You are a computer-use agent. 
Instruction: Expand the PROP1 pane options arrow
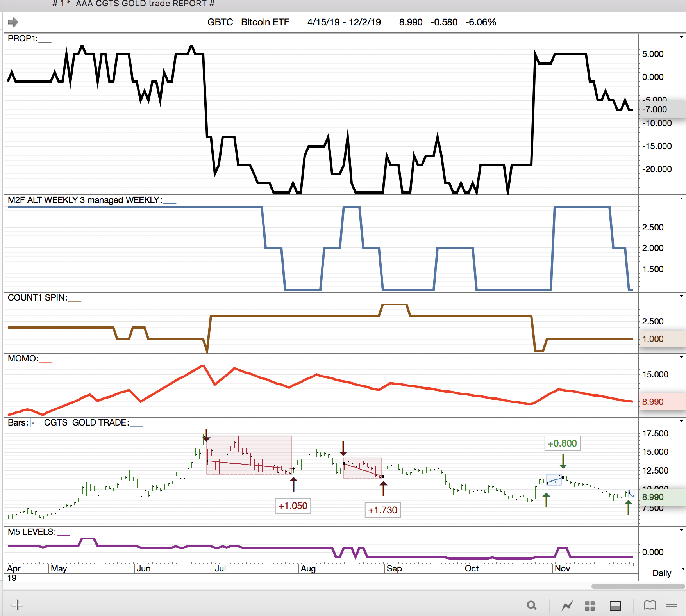click(682, 37)
